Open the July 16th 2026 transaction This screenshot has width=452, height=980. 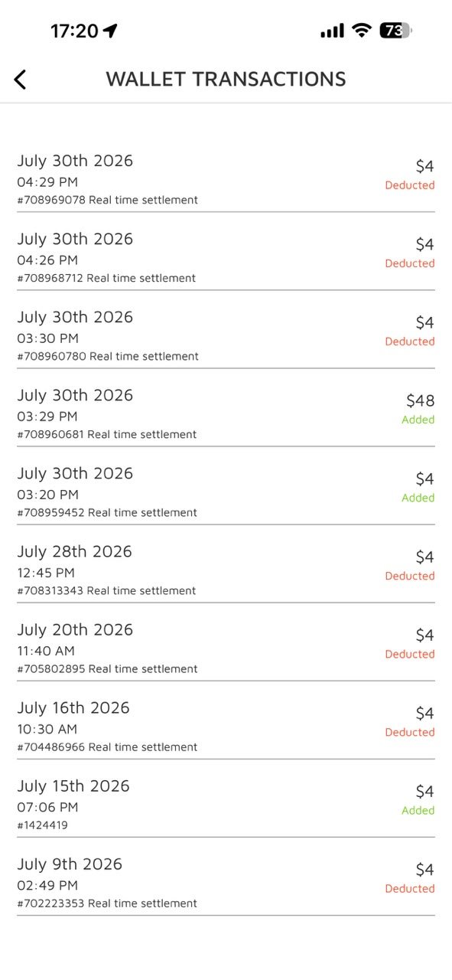pyautogui.click(x=226, y=726)
